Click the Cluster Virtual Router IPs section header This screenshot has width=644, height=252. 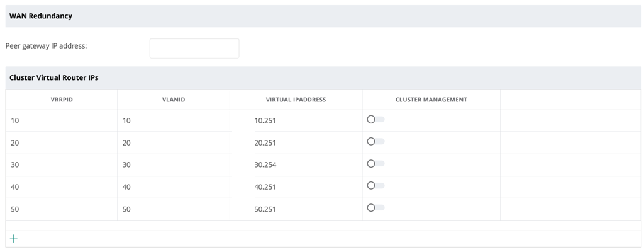point(54,77)
